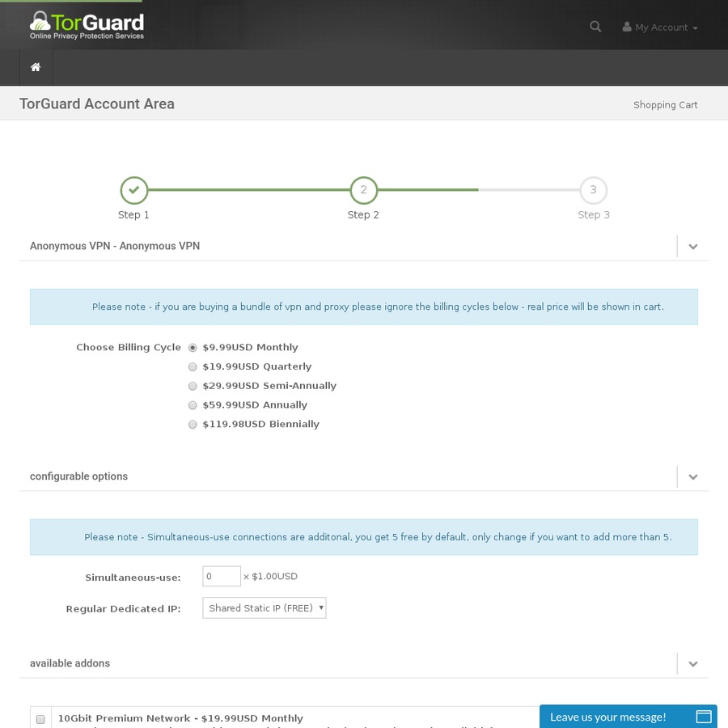Select $9.99USD Monthly billing cycle
Viewport: 728px width, 728px height.
[x=193, y=348]
